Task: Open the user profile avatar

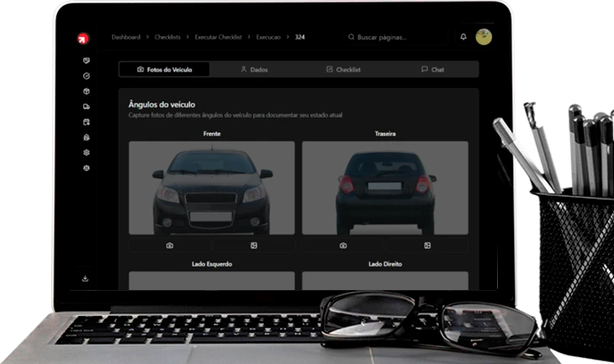Action: coord(483,37)
